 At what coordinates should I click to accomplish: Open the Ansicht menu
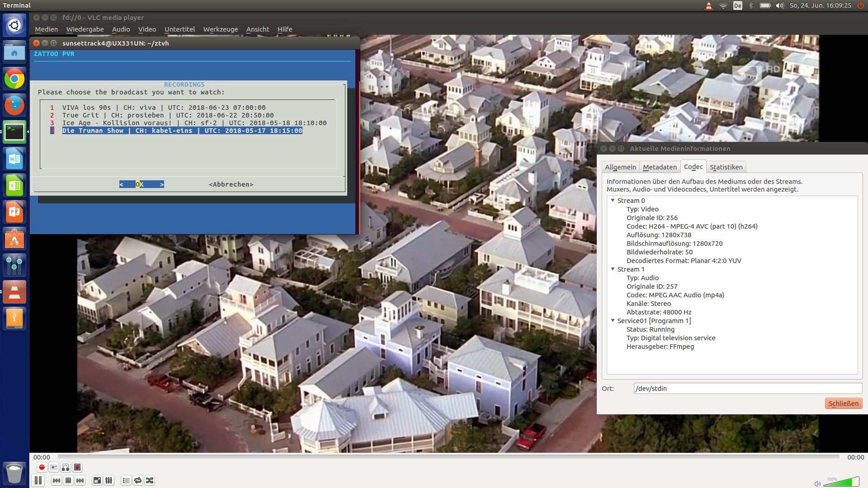coord(258,29)
